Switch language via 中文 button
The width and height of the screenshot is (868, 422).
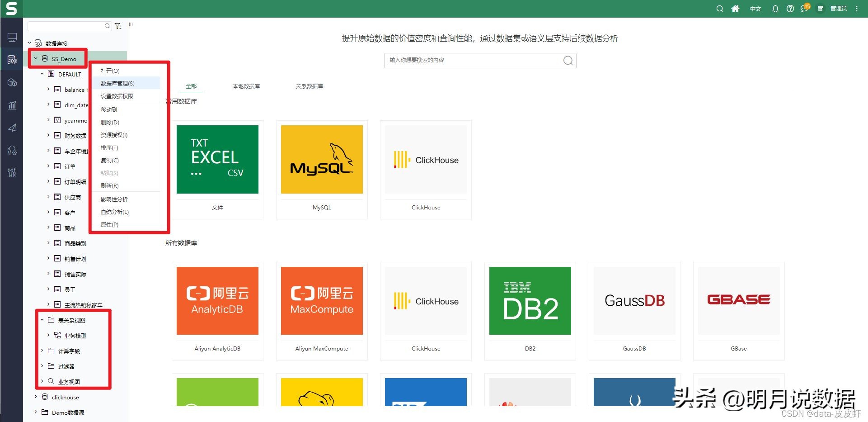pos(755,9)
